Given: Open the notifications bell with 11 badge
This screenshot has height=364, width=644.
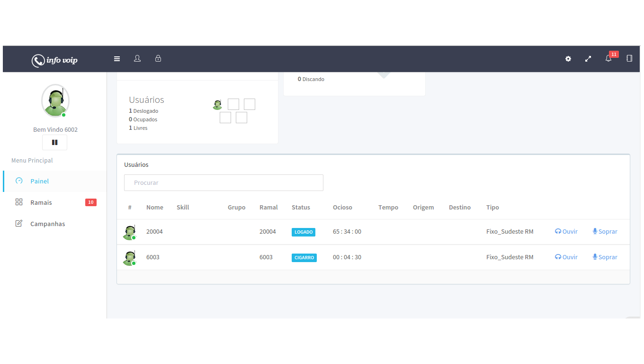Looking at the screenshot, I should tap(608, 59).
